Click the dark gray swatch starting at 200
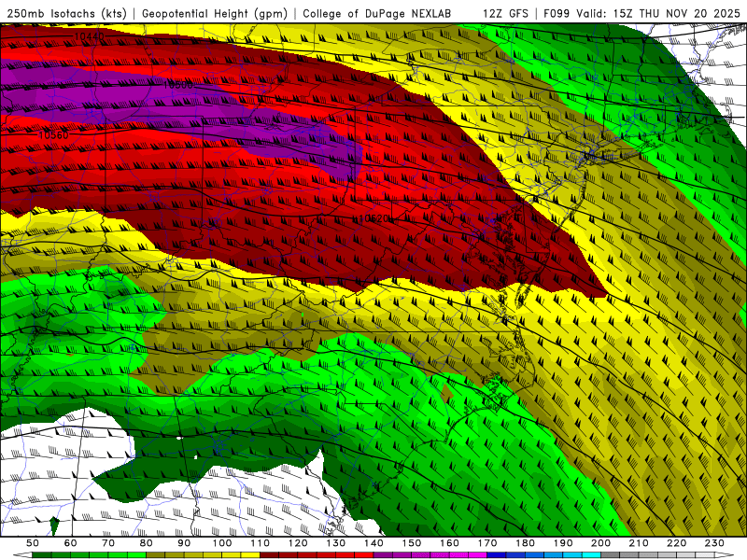 (x=611, y=555)
